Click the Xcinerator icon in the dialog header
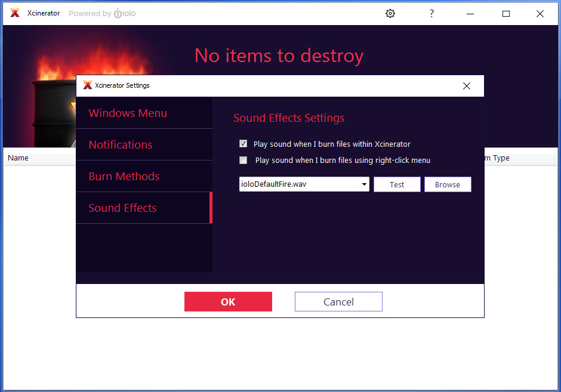The height and width of the screenshot is (392, 561). pos(87,85)
